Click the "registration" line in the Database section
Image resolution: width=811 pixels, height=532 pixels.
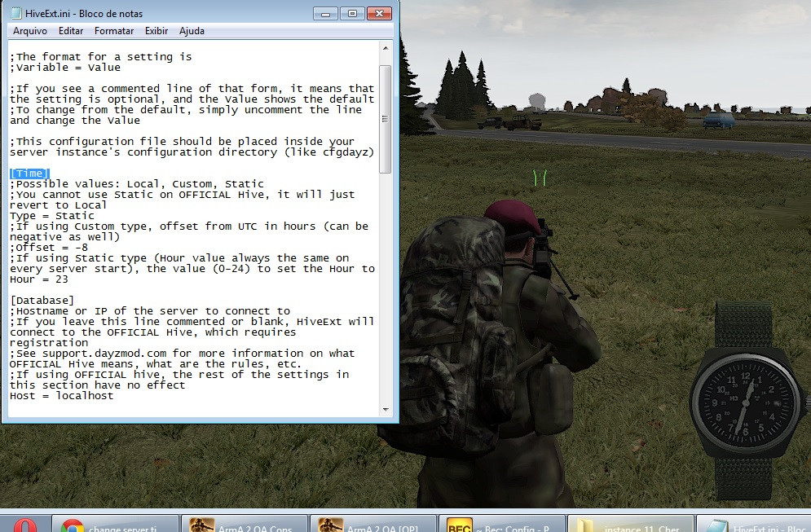[49, 343]
